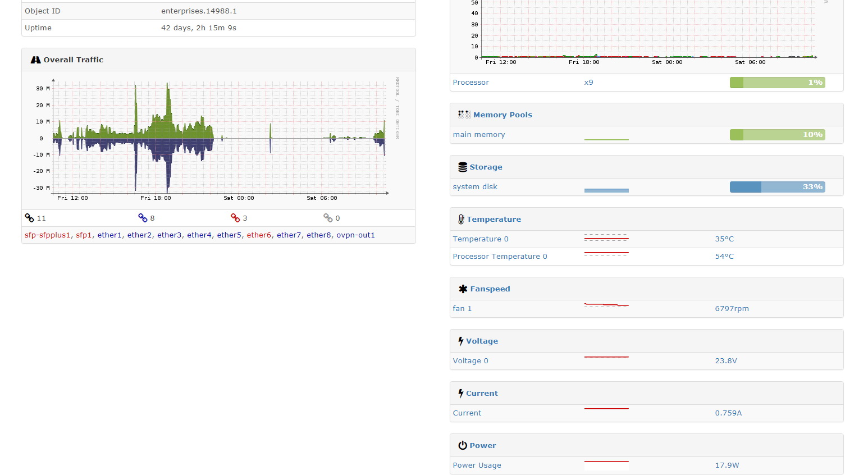Viewport: 868px width, 475px height.
Task: Open the ether8 port link
Action: click(318, 235)
